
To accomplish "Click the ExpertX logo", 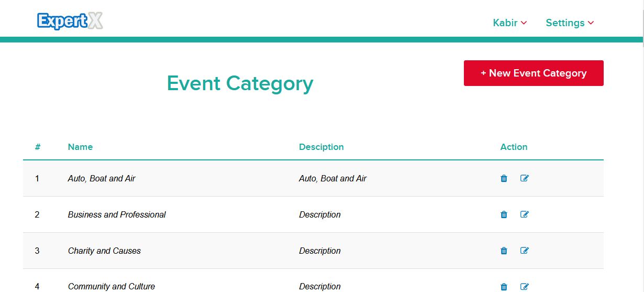I will (70, 21).
